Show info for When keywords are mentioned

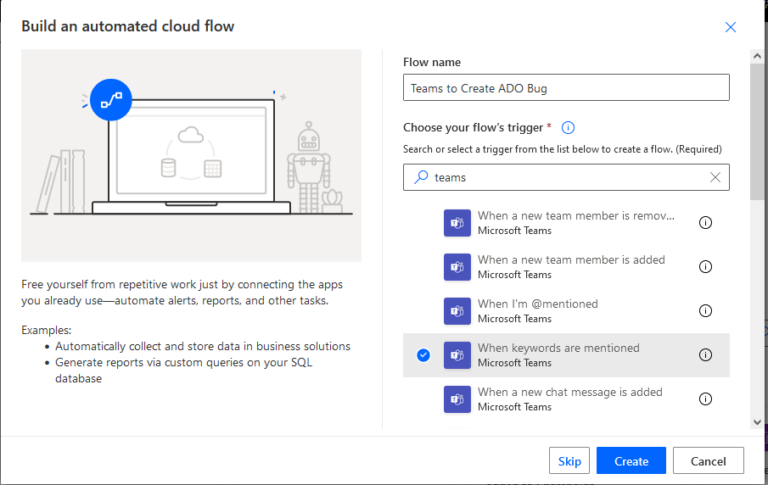click(705, 355)
